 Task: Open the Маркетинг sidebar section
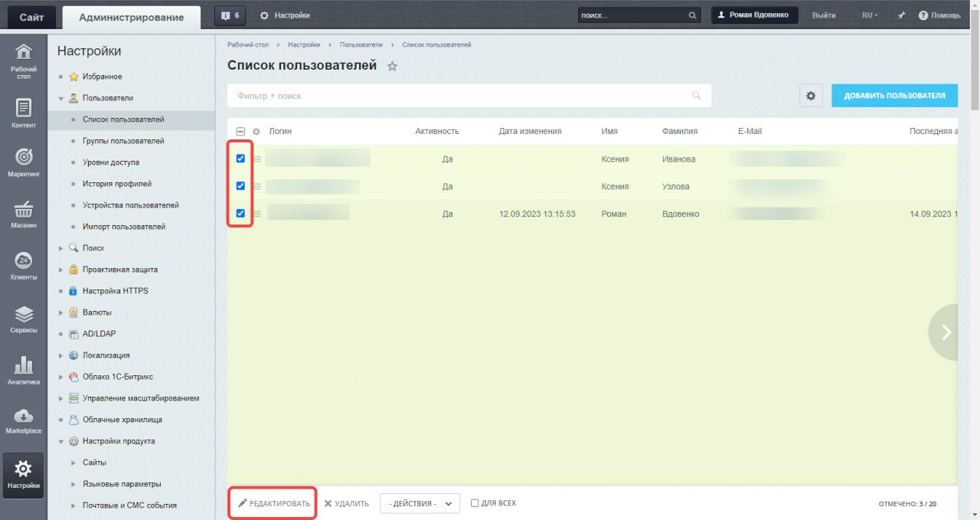pos(24,163)
